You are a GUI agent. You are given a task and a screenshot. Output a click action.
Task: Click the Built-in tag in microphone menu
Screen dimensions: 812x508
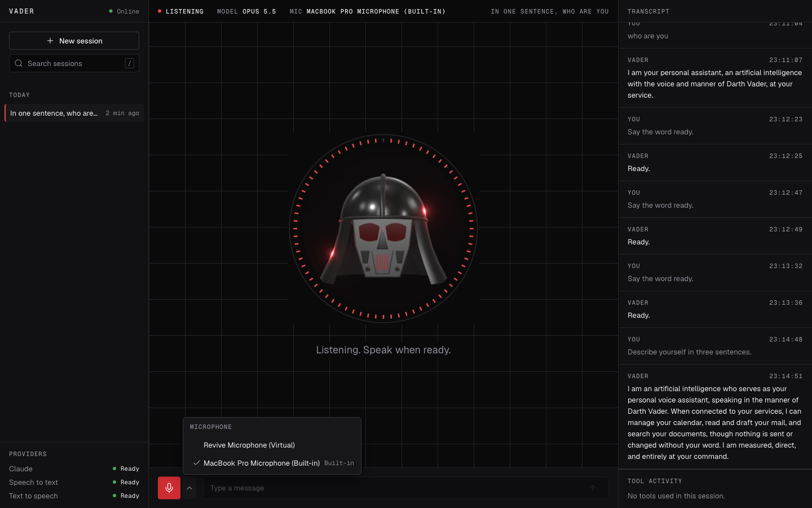click(339, 463)
